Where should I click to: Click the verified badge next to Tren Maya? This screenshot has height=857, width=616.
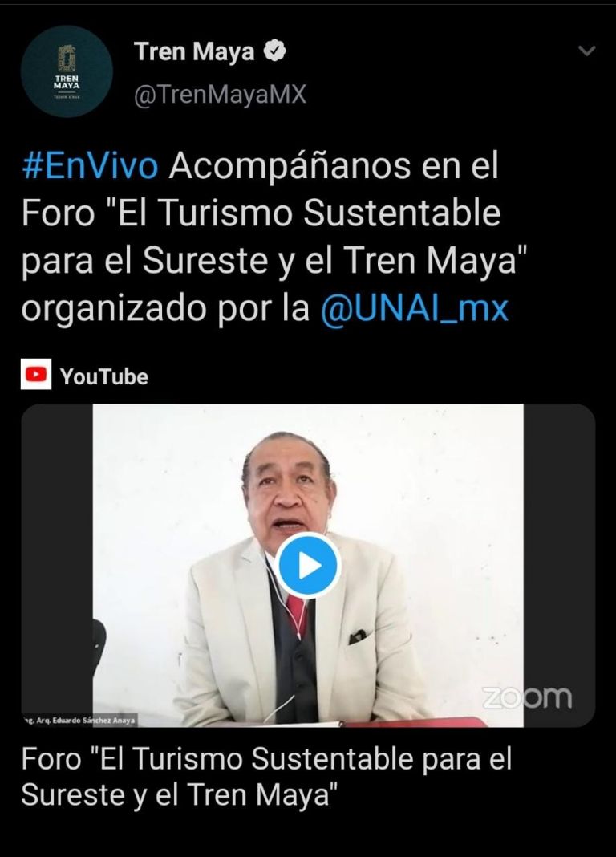(274, 51)
